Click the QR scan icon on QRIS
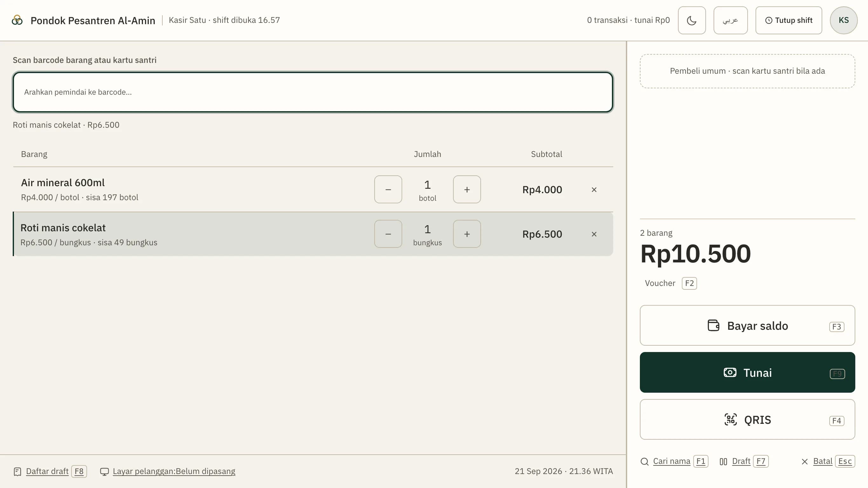 click(x=730, y=420)
